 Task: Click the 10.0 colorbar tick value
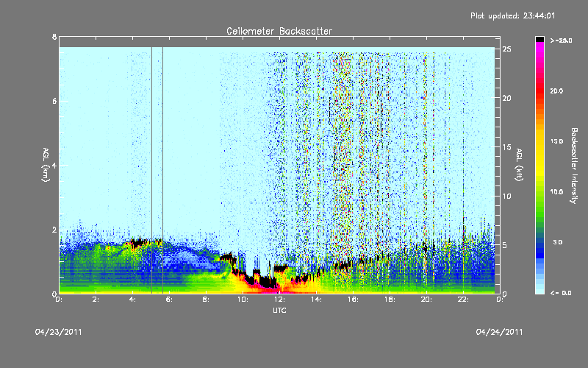(x=556, y=192)
